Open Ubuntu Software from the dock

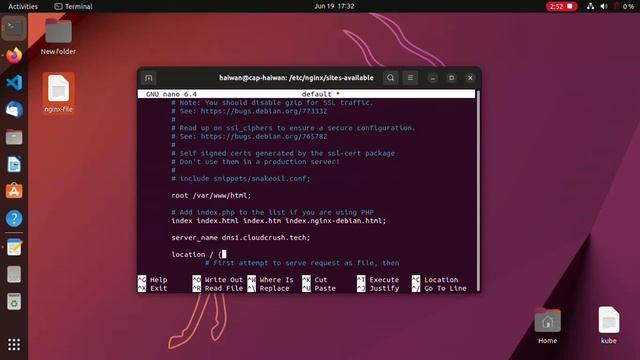coord(14,191)
